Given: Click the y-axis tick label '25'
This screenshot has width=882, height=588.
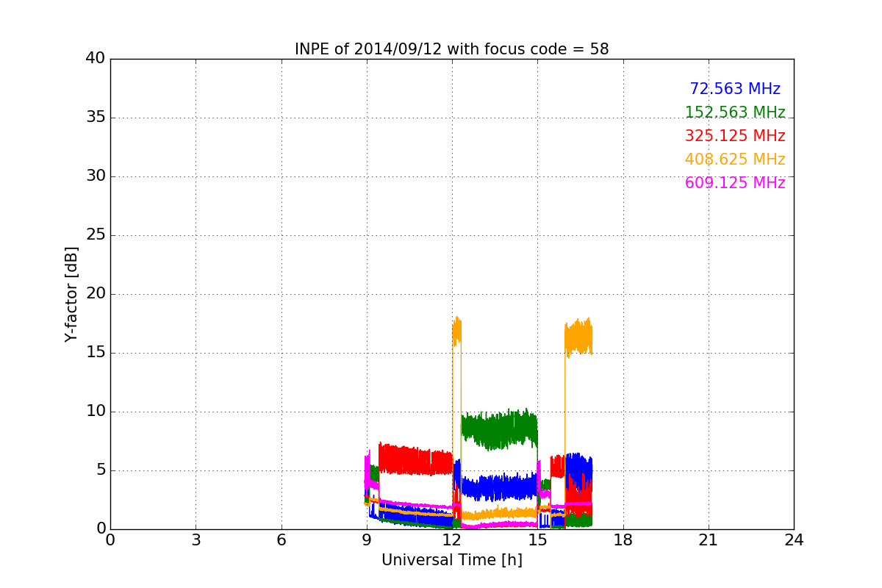Looking at the screenshot, I should click(96, 235).
